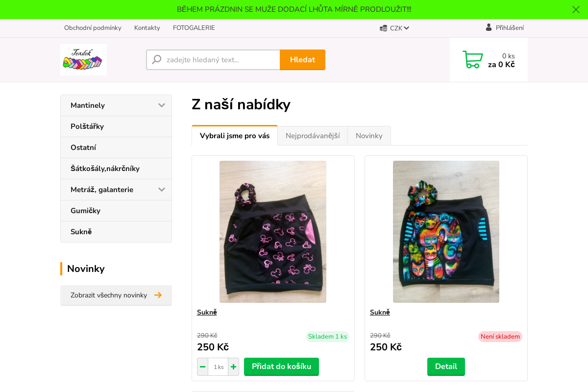Open the CZK currency dropdown
This screenshot has height=392, width=588.
coord(400,28)
